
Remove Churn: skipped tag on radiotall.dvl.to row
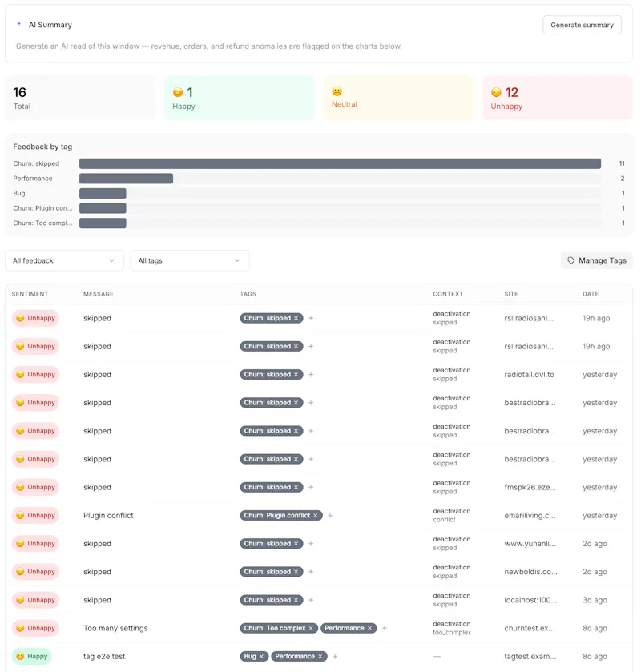296,375
